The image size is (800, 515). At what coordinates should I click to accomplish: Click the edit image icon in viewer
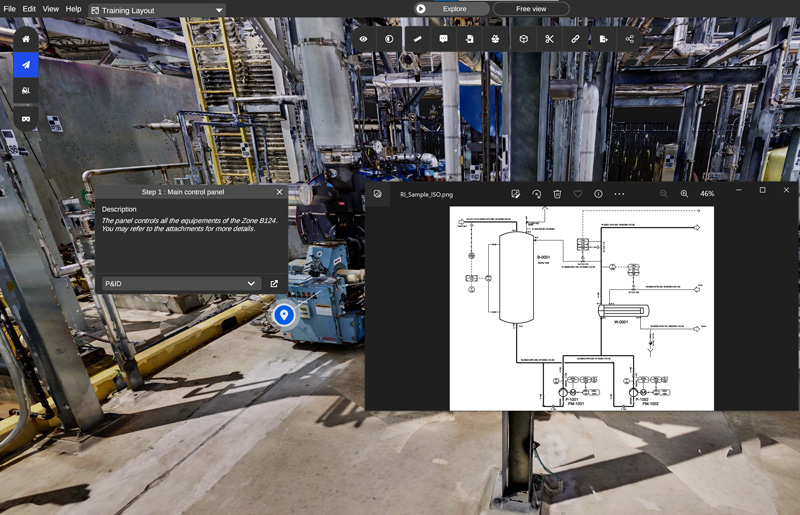pos(516,194)
